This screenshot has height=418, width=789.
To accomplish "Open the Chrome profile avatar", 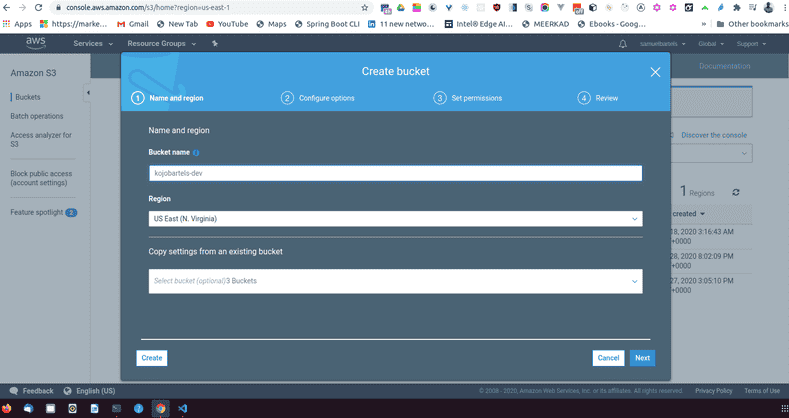I will click(768, 8).
